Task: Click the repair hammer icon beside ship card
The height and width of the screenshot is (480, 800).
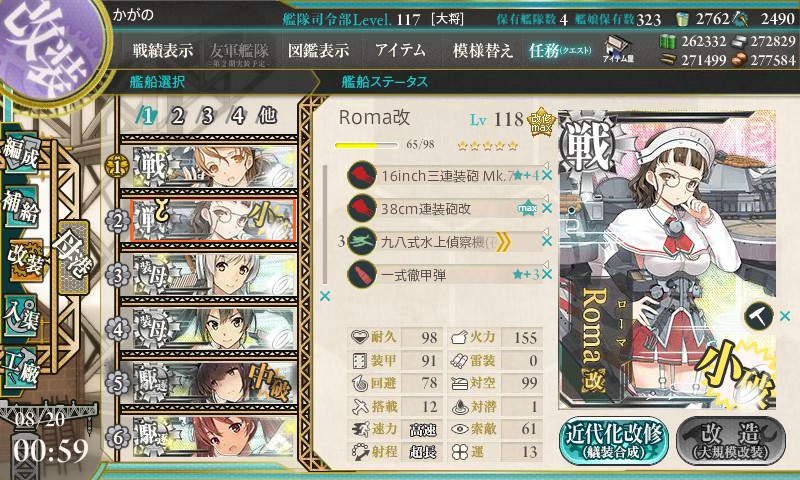Action: coord(759,316)
